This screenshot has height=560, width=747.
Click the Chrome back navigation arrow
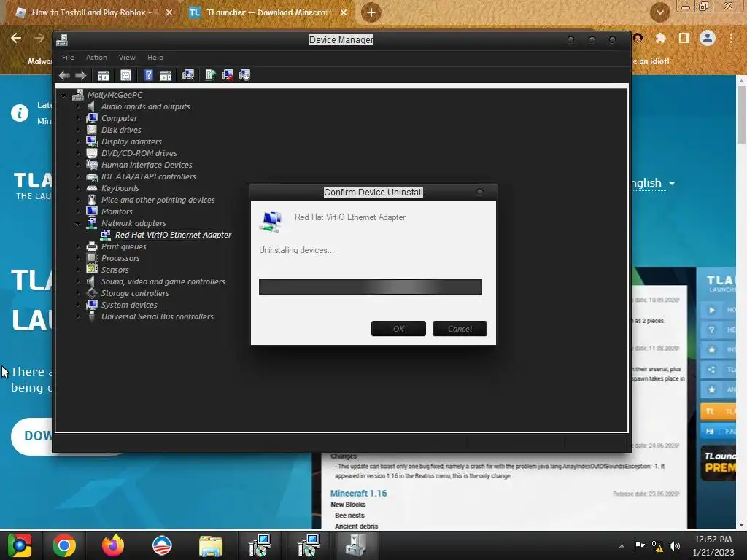pyautogui.click(x=16, y=38)
